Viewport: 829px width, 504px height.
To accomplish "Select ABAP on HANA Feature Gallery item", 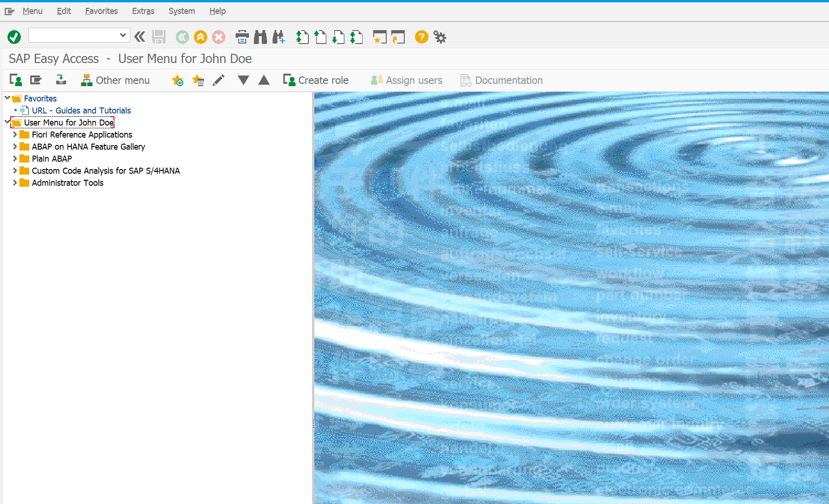I will (x=89, y=147).
